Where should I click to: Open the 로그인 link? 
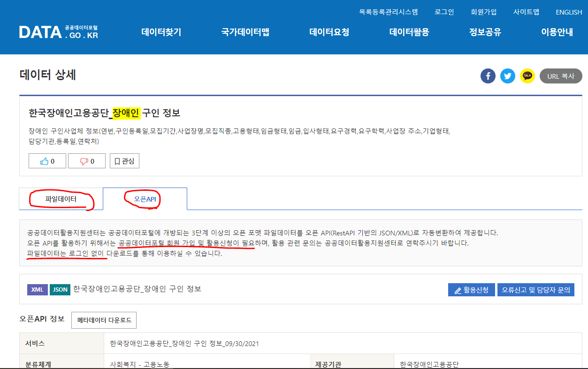444,12
